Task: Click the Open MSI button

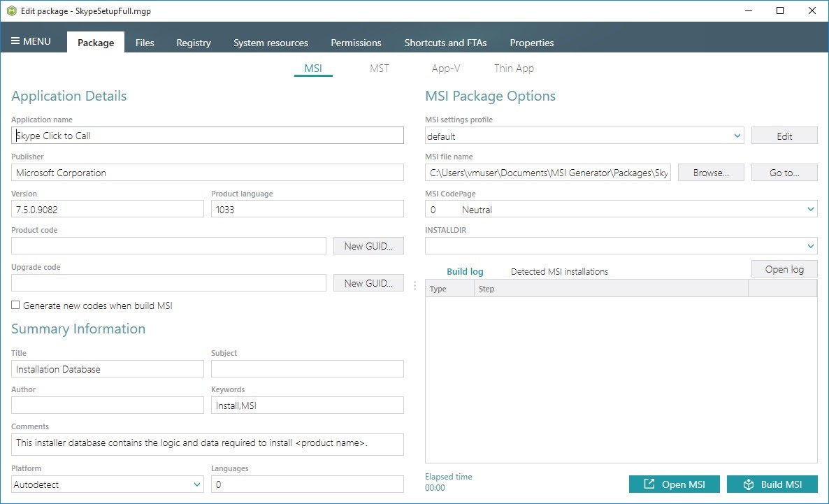Action: pyautogui.click(x=674, y=484)
